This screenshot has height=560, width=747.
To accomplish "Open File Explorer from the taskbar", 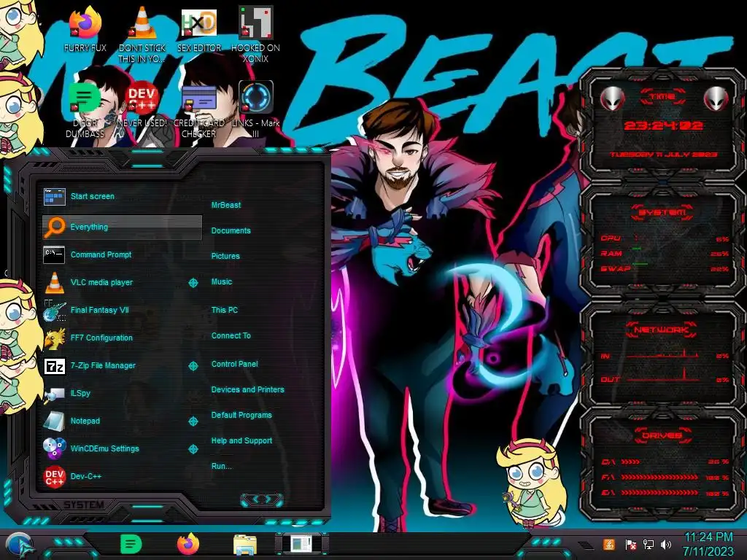I will [245, 545].
